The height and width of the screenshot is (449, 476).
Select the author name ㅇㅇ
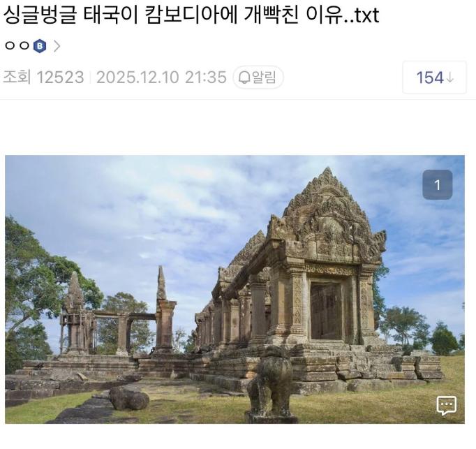click(x=17, y=46)
